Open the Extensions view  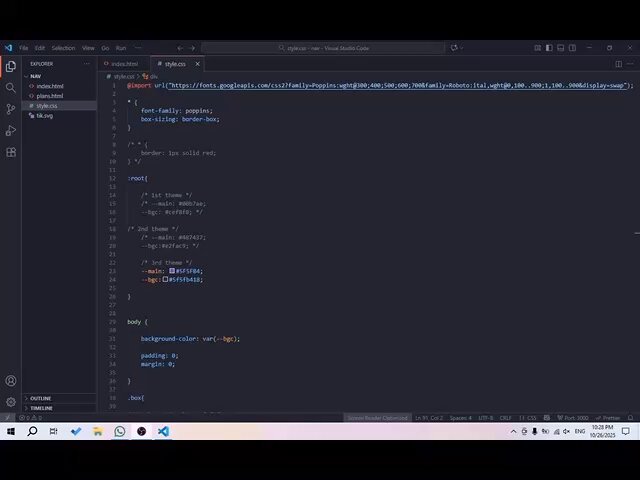coord(11,152)
